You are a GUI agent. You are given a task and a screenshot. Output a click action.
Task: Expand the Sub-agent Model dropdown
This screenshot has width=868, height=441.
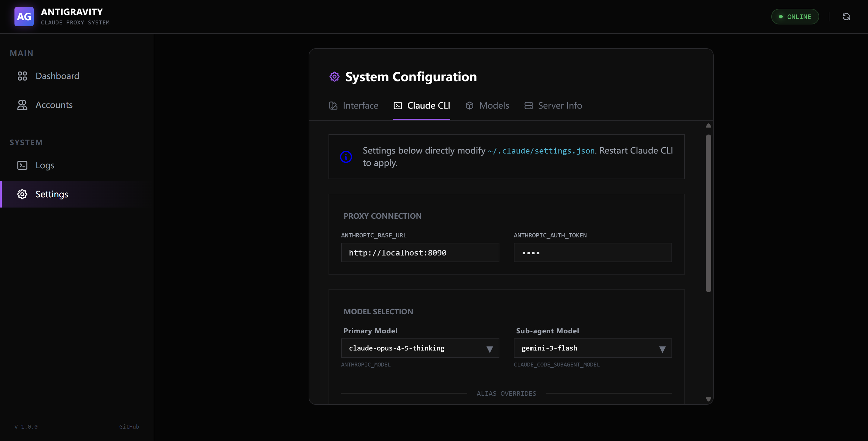(592, 348)
